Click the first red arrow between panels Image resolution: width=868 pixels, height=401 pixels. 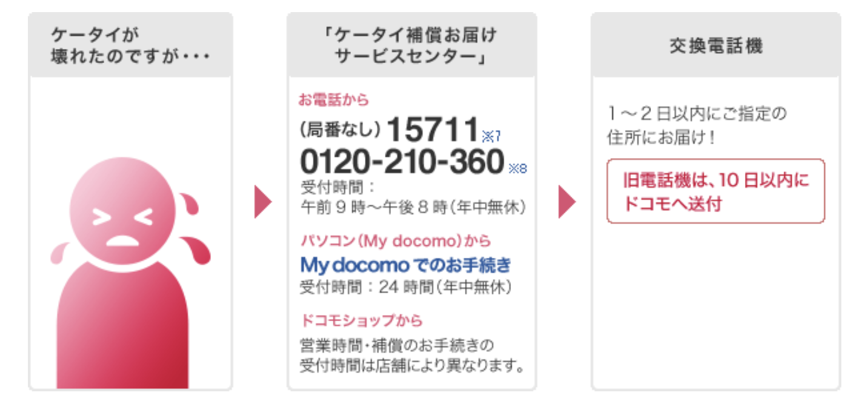click(x=263, y=202)
